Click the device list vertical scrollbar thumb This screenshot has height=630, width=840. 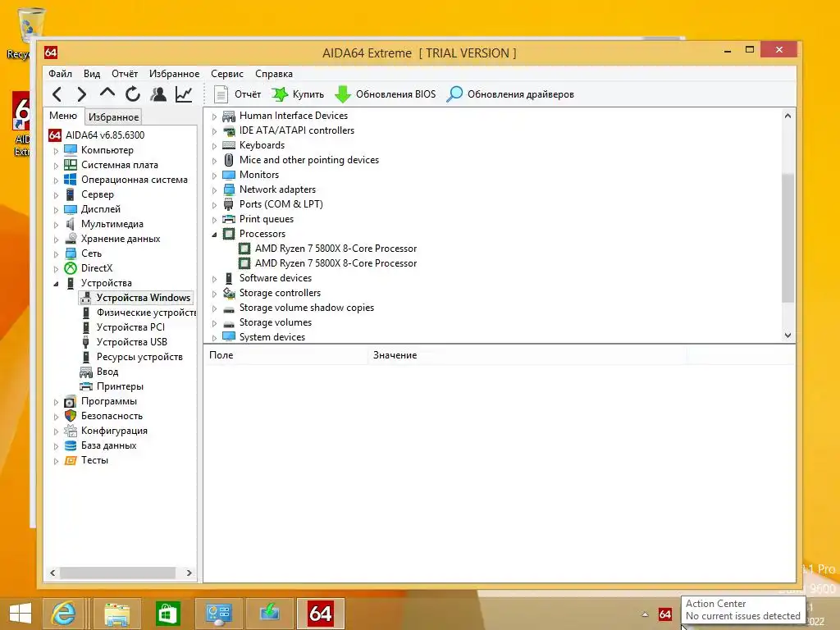(x=787, y=238)
